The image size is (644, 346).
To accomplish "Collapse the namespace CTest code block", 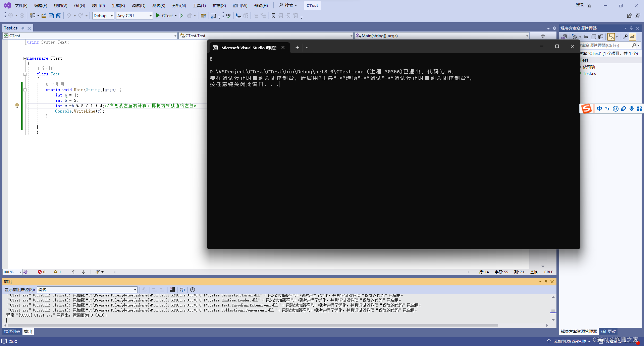I will point(25,58).
